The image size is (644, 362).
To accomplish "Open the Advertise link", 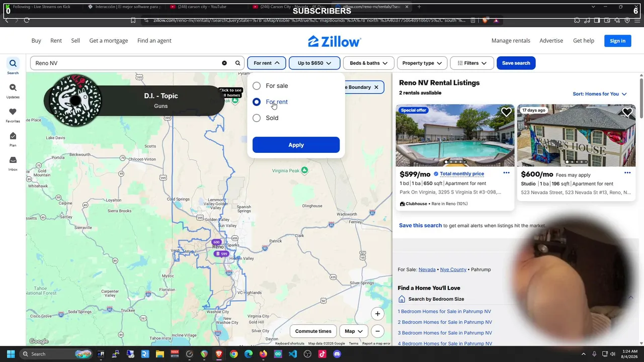I will pos(551,41).
